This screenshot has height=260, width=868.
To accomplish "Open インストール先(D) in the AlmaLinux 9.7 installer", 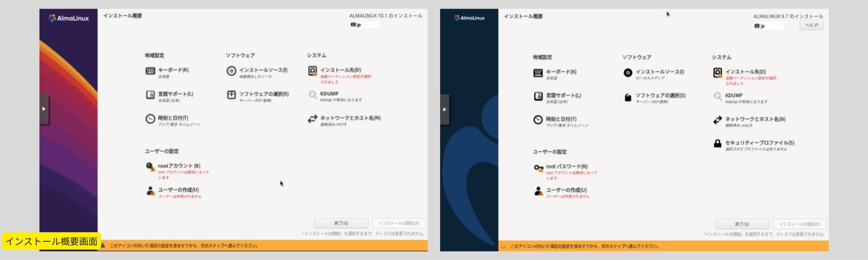I will [x=745, y=77].
